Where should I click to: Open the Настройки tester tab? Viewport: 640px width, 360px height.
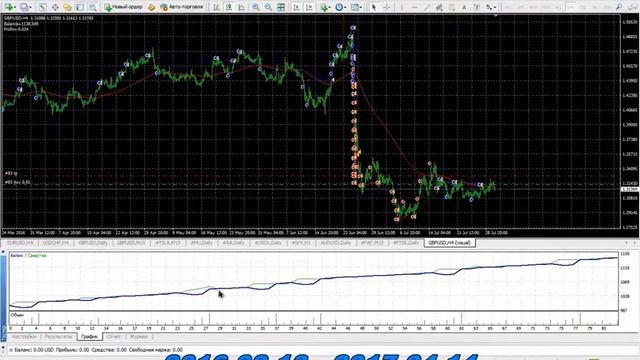coord(24,337)
